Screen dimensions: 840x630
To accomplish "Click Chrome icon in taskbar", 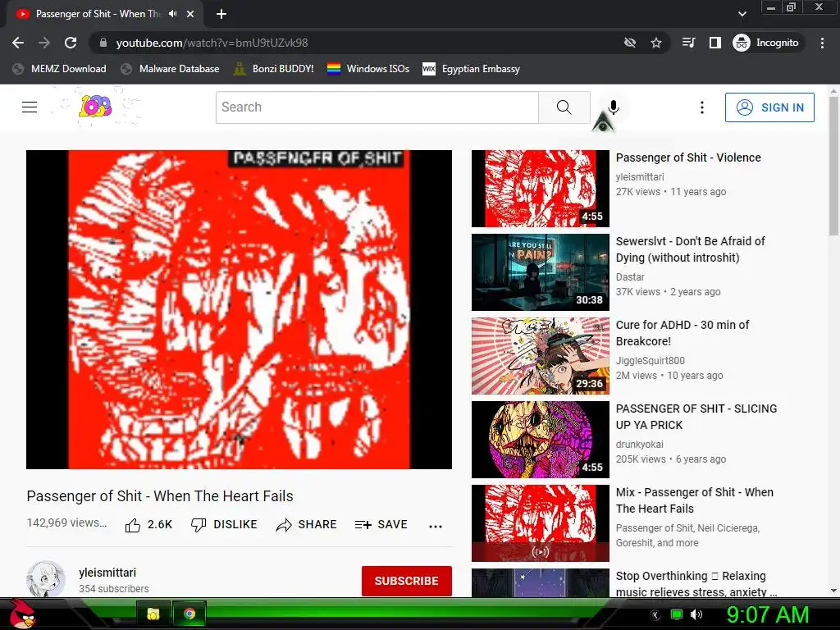I will (189, 614).
